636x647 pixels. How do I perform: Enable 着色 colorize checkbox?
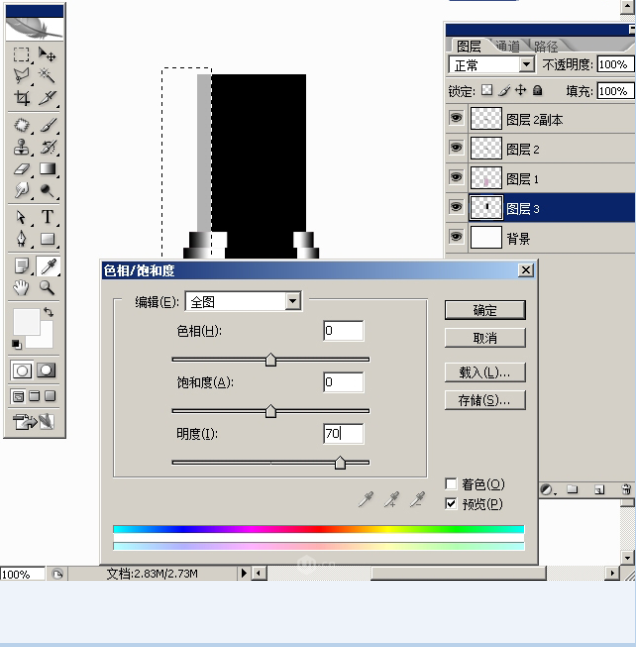[451, 484]
